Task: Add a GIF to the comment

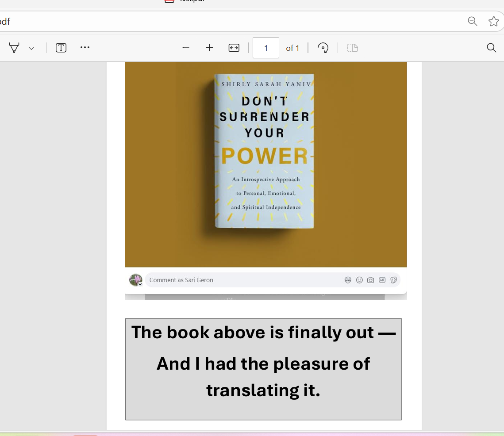Action: point(382,280)
